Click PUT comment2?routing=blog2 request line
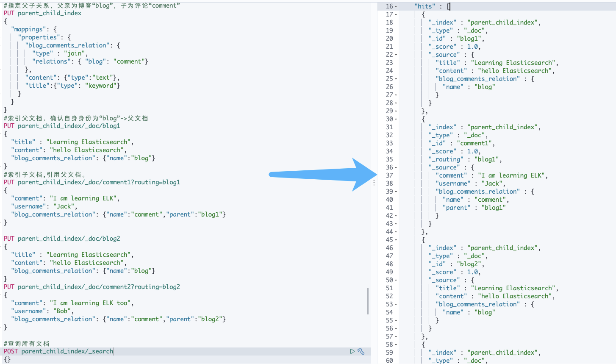 92,287
